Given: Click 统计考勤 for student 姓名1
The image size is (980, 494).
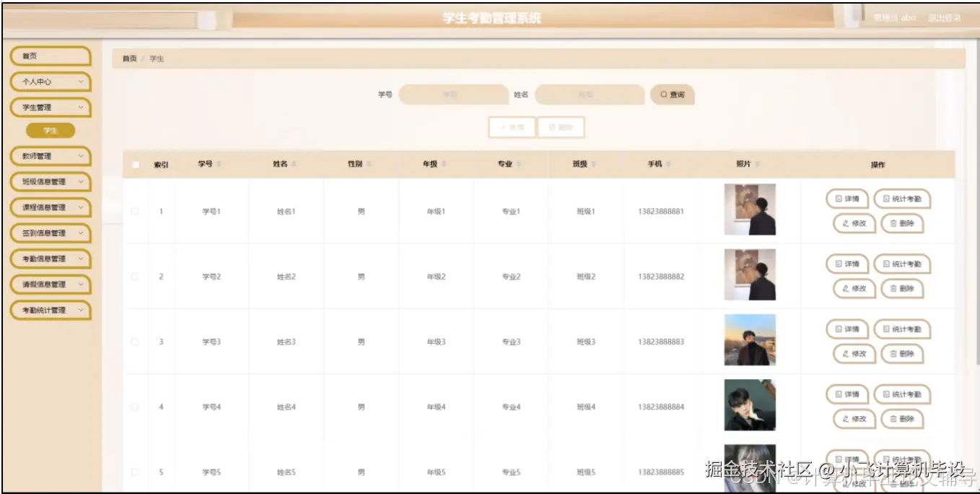Looking at the screenshot, I should pyautogui.click(x=902, y=199).
